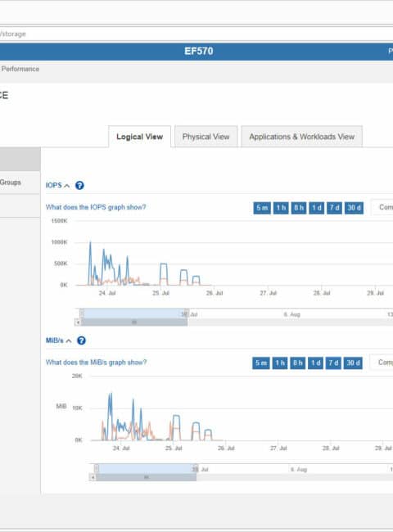Click the IOPS navigator left handle
This screenshot has width=393, height=532.
tap(82, 313)
